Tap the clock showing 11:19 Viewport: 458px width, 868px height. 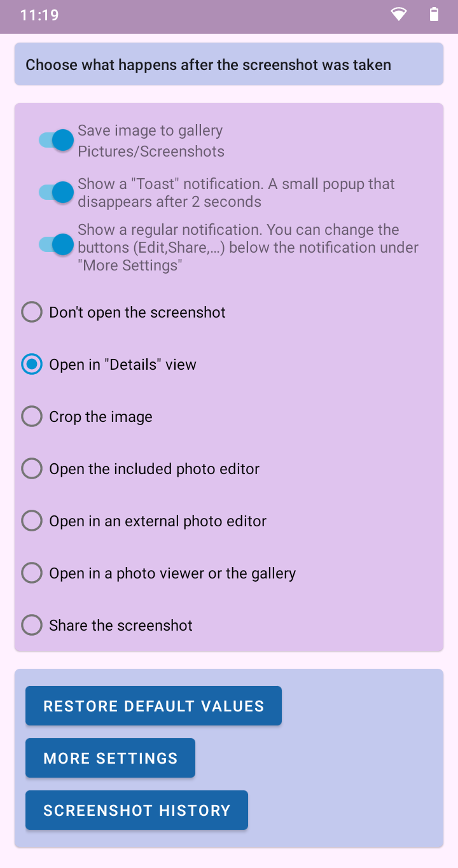tap(39, 15)
